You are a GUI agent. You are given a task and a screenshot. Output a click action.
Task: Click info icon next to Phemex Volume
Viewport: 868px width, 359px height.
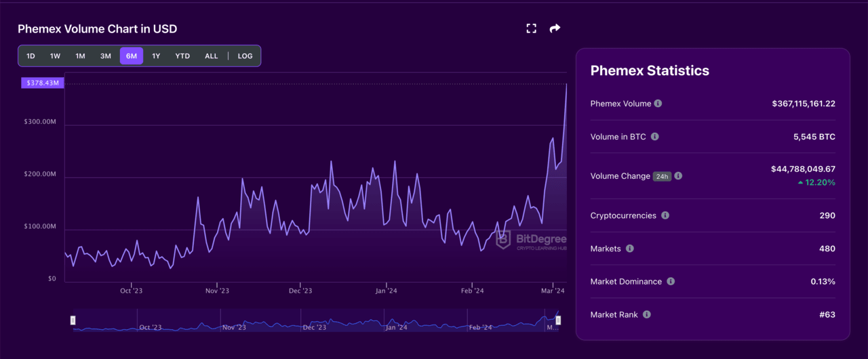click(658, 104)
